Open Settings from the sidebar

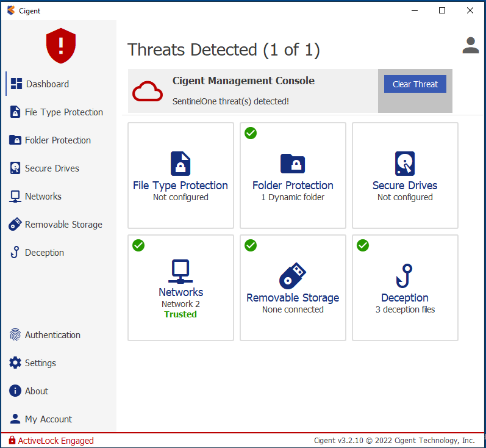tap(40, 363)
